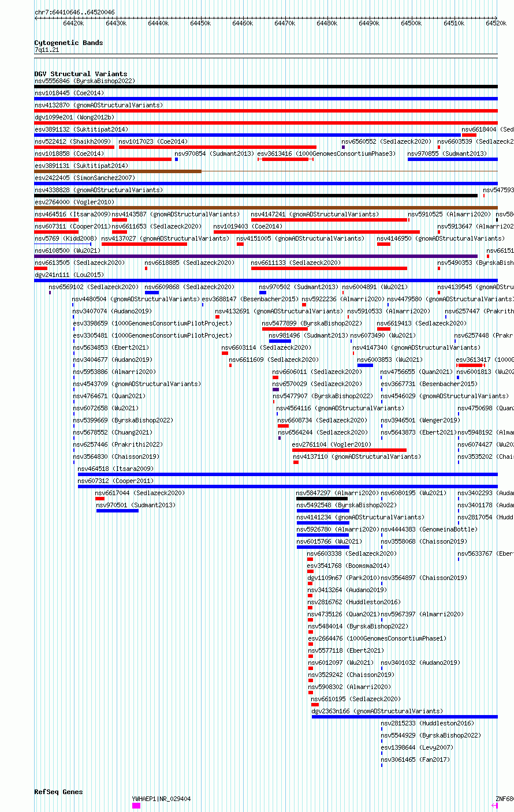Open nsv6003853 (Wu2021) label
514x812 pixels.
coord(390,360)
